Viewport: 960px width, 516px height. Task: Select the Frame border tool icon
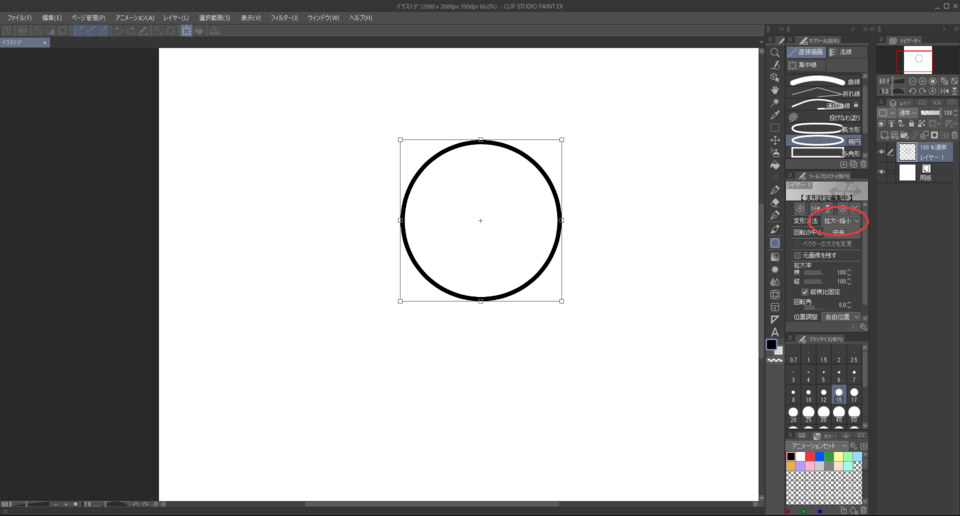(774, 307)
